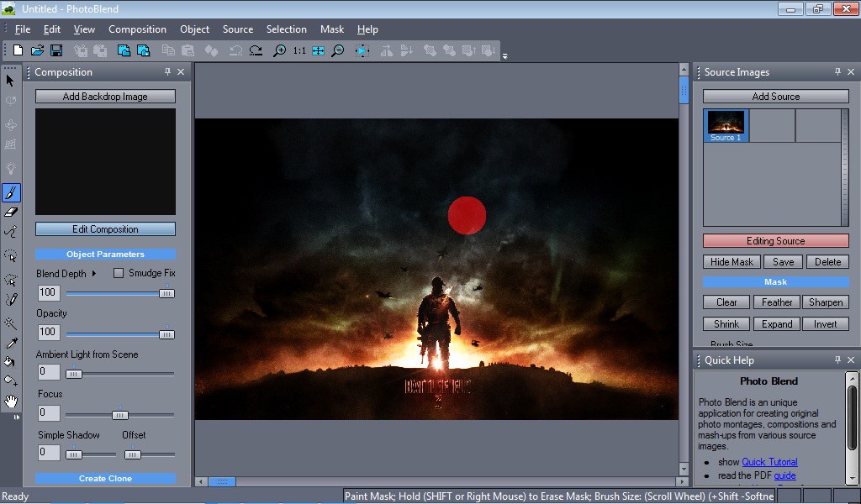Image resolution: width=861 pixels, height=504 pixels.
Task: Click the Create Clone button
Action: click(x=105, y=478)
